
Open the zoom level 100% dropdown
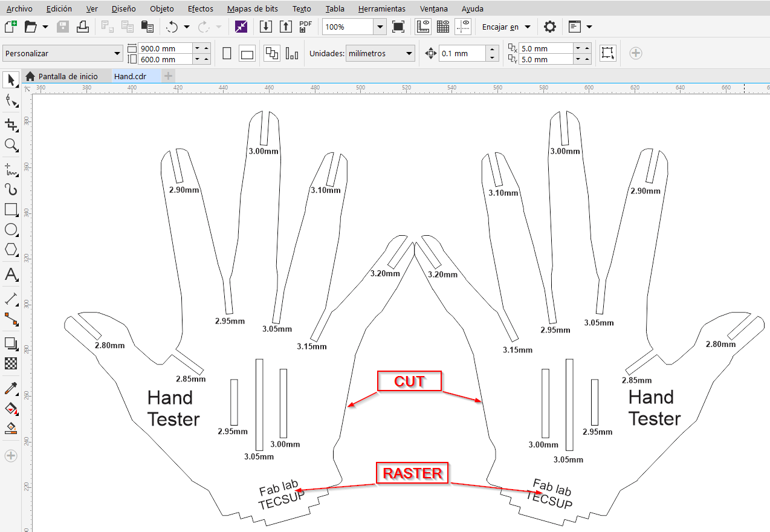click(x=379, y=27)
